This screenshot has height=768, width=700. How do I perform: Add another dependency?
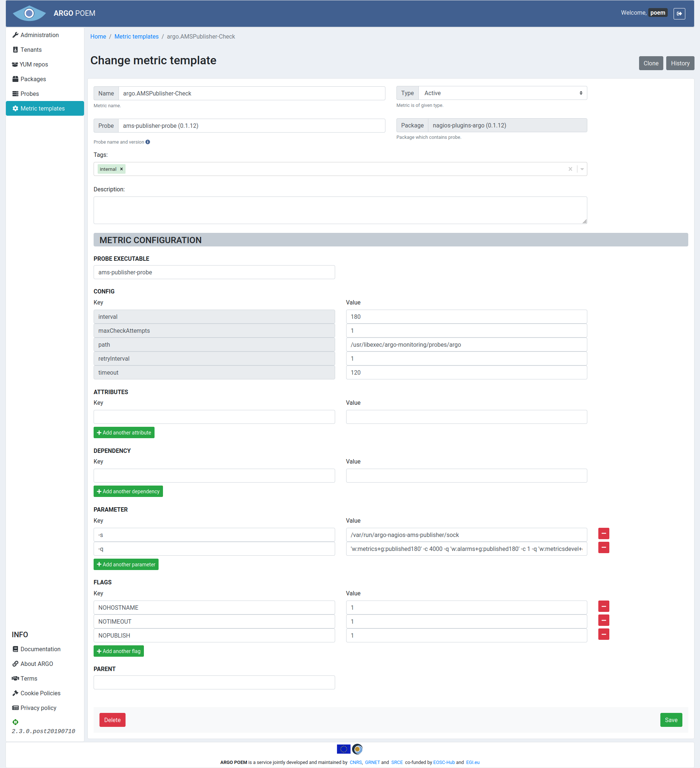pos(128,491)
